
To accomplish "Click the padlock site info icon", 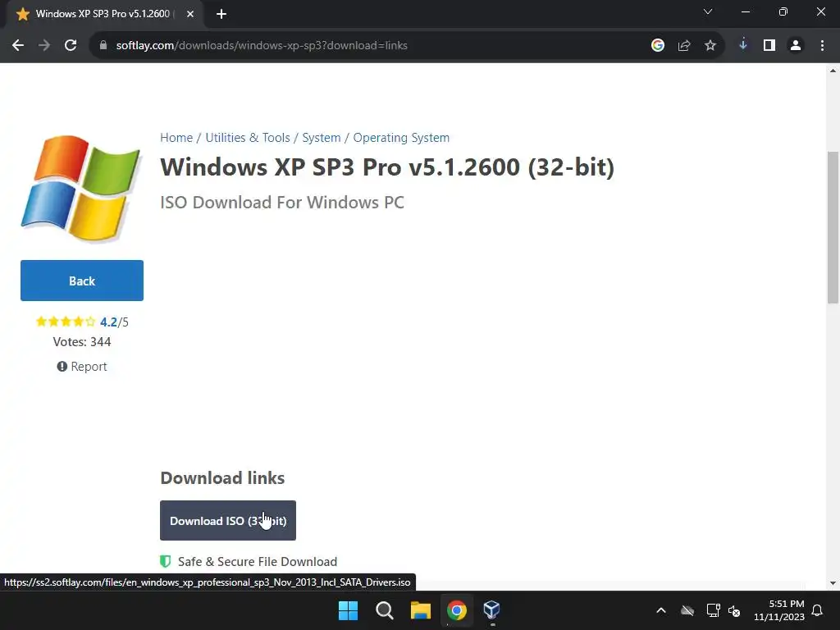I will pyautogui.click(x=103, y=46).
